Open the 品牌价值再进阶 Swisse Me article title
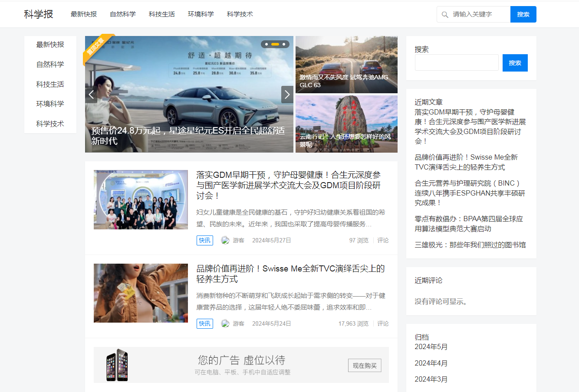The width and height of the screenshot is (579, 392). (290, 274)
